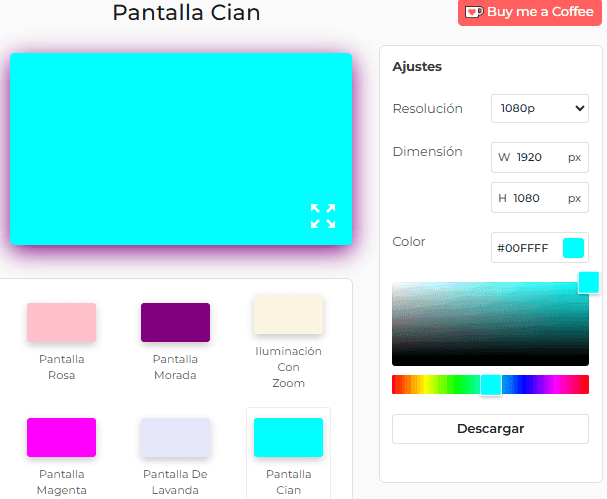Image resolution: width=607 pixels, height=499 pixels.
Task: Select the Pantalla Magenta thumbnail
Action: coord(62,437)
